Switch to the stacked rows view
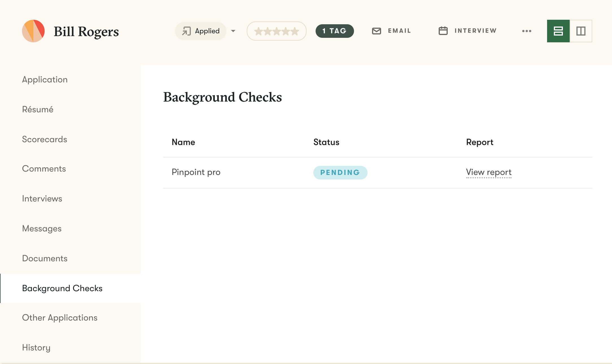This screenshot has height=364, width=612. coord(558,31)
